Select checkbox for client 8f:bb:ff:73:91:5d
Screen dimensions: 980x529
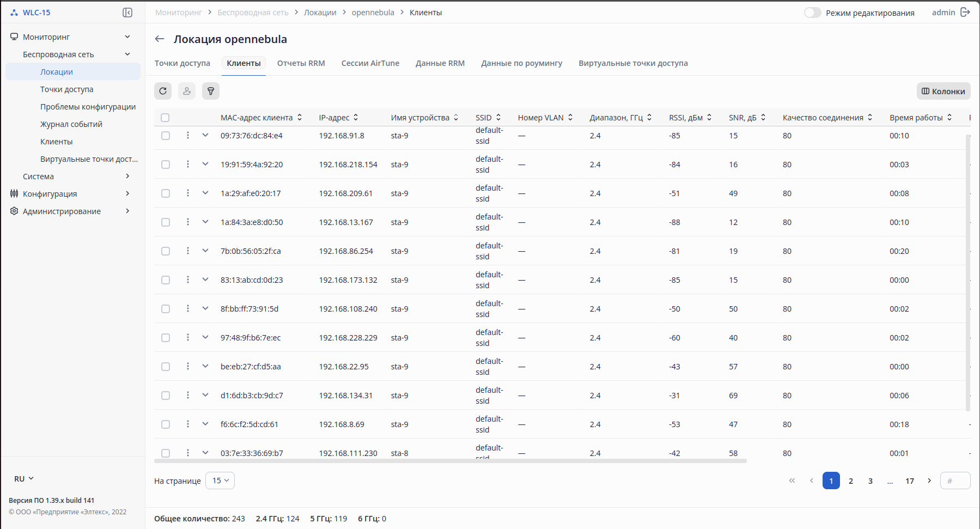(x=166, y=309)
